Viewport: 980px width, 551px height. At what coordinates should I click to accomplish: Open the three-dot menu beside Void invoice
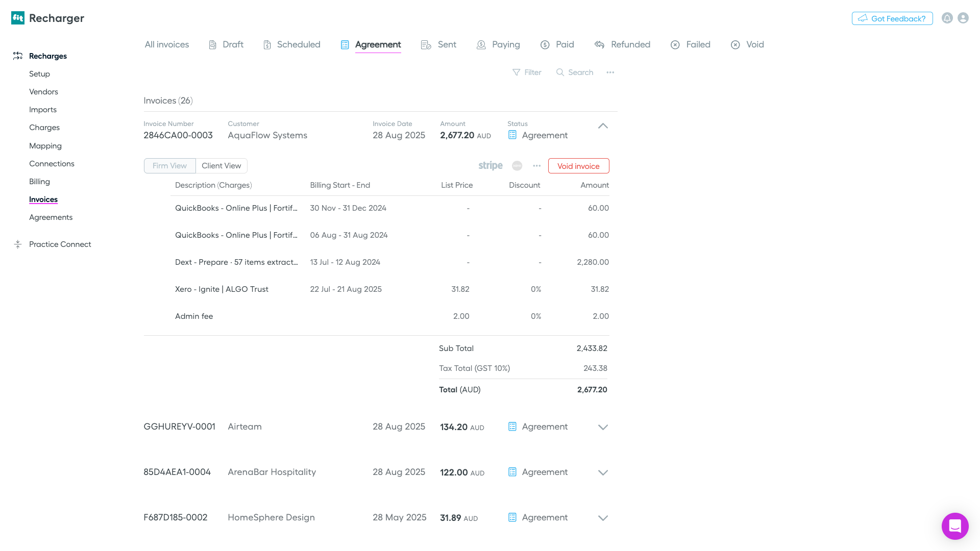coord(536,166)
